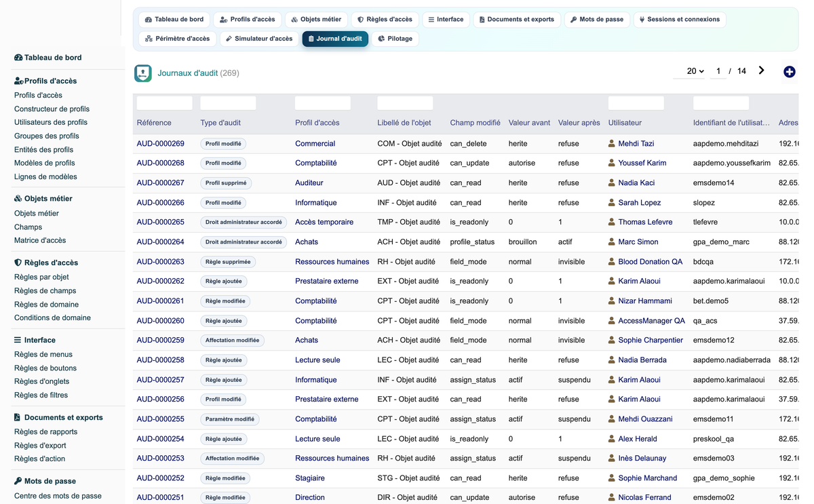Click the gauge icon beside sidebar Tableau de bord
814x504 pixels.
(18, 58)
